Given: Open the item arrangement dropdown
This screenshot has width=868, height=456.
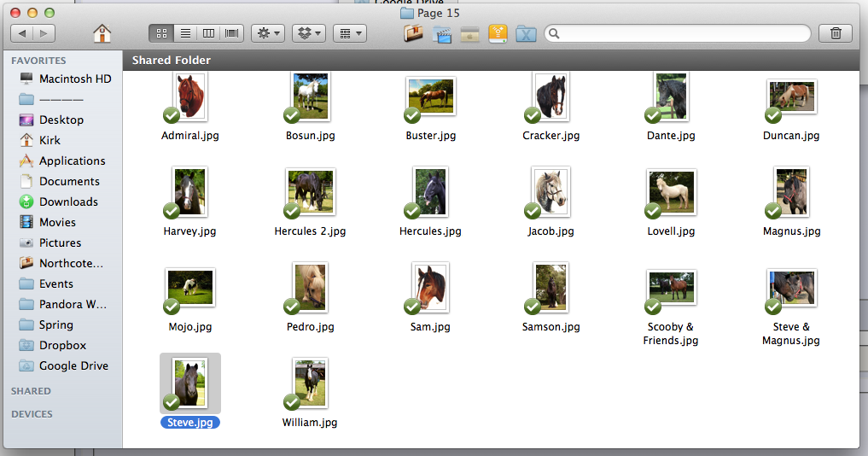Looking at the screenshot, I should click(x=350, y=34).
